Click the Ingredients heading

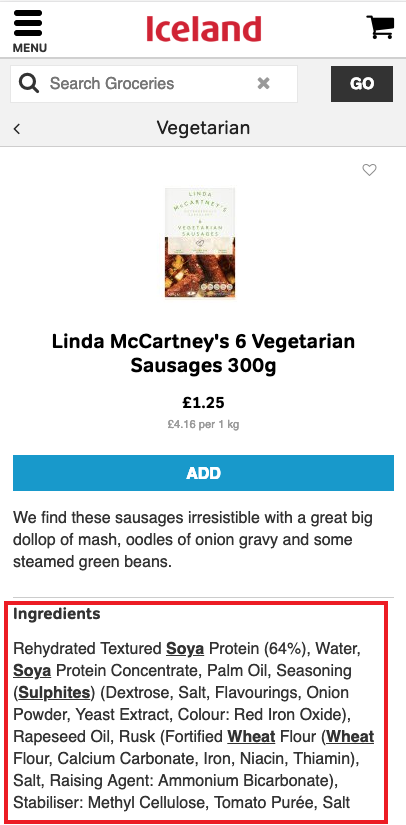coord(57,613)
